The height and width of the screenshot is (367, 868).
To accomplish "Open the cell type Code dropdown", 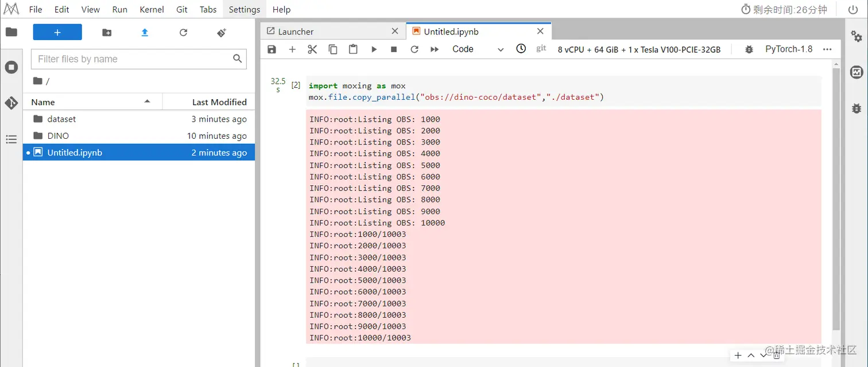I will (478, 49).
